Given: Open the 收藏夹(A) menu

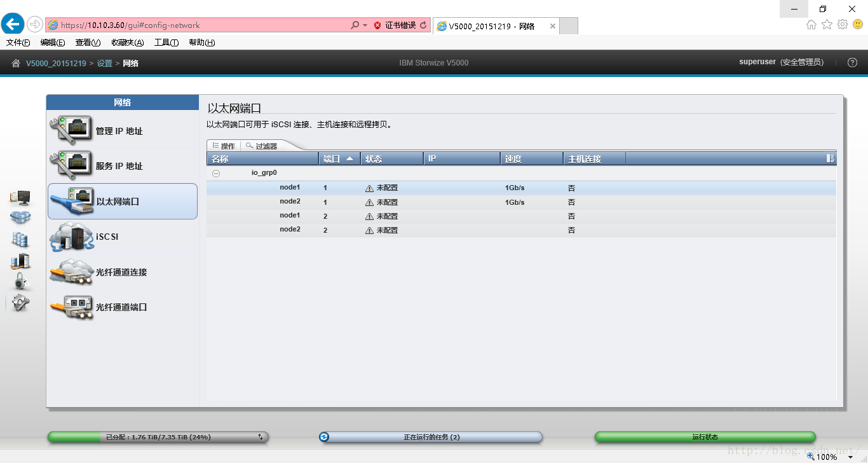Looking at the screenshot, I should (x=128, y=43).
